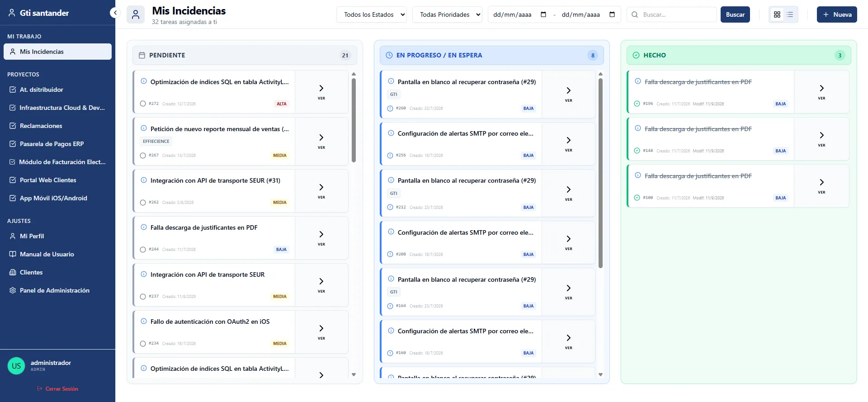This screenshot has width=868, height=402.
Task: Click the EN PROGRESO column scrollbar thumb
Action: (600, 173)
